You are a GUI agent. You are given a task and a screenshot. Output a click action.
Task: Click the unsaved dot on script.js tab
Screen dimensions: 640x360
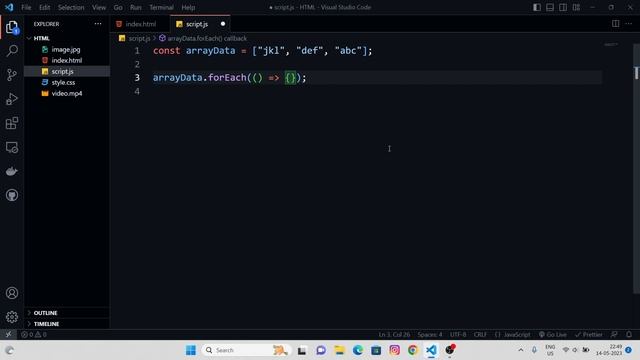[x=223, y=24]
